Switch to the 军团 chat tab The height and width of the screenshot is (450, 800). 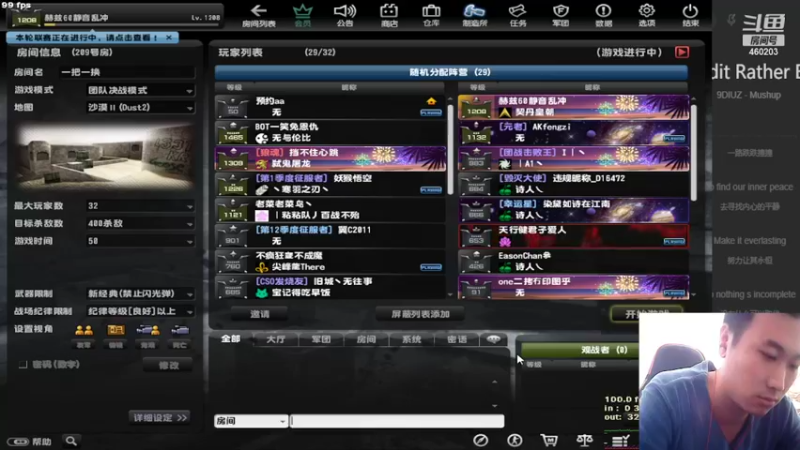[321, 339]
